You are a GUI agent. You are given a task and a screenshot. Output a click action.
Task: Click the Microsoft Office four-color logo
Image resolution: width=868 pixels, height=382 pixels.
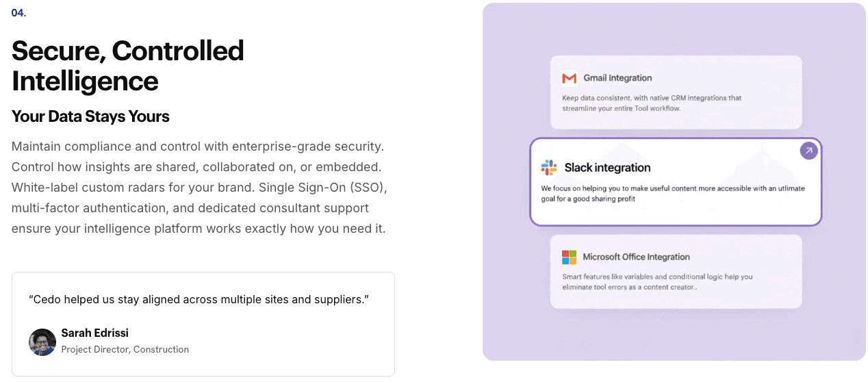tap(569, 257)
